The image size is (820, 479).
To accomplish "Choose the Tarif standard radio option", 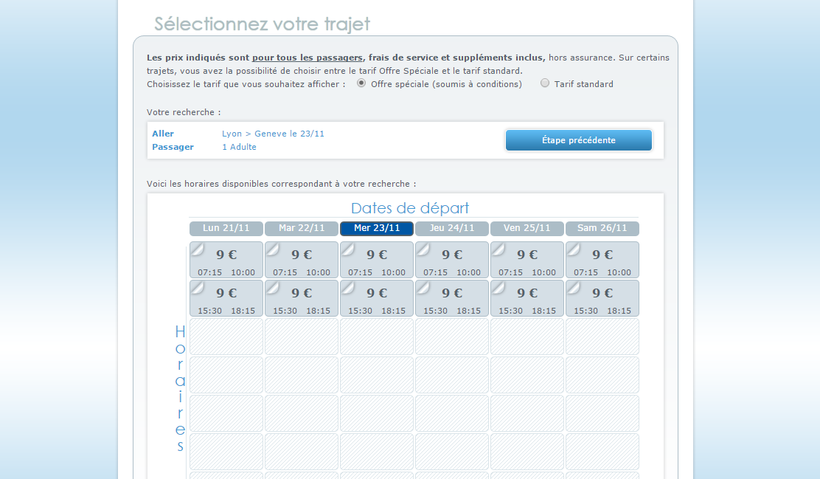I will click(545, 84).
